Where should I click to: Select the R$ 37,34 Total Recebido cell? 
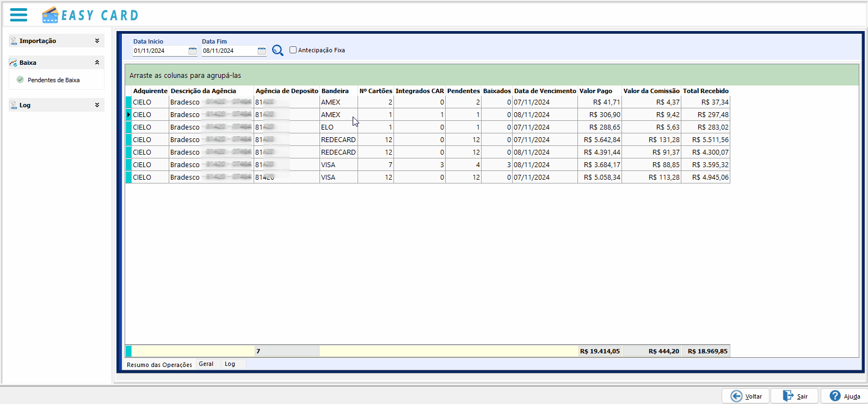point(705,102)
